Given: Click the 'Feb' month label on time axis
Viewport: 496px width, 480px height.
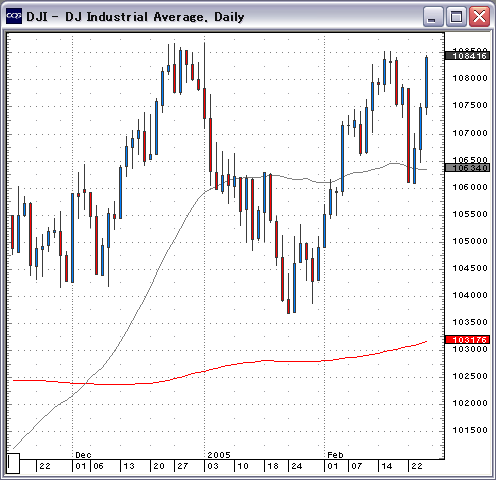Looking at the screenshot, I should pos(335,455).
